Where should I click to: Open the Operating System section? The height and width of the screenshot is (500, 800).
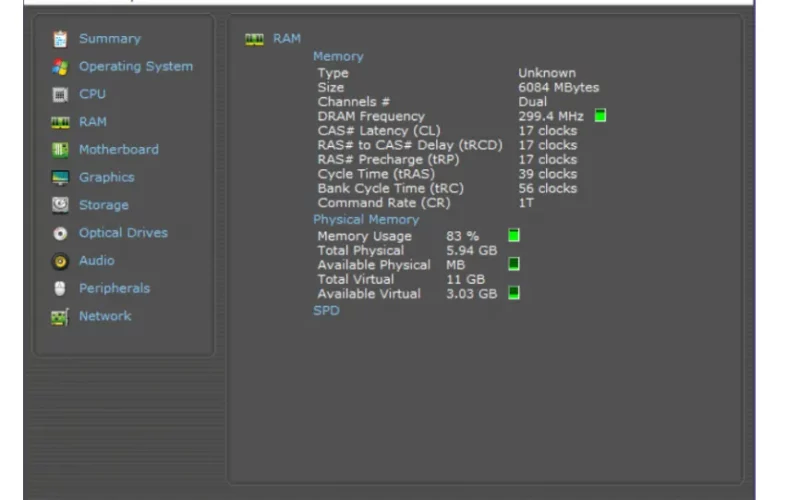tap(136, 66)
